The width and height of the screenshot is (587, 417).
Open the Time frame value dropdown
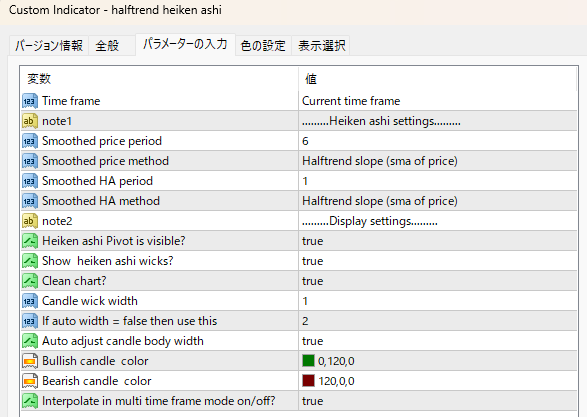pos(437,101)
